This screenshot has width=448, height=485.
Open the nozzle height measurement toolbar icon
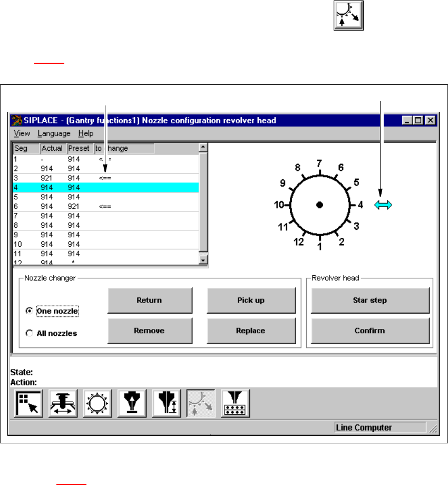point(167,404)
